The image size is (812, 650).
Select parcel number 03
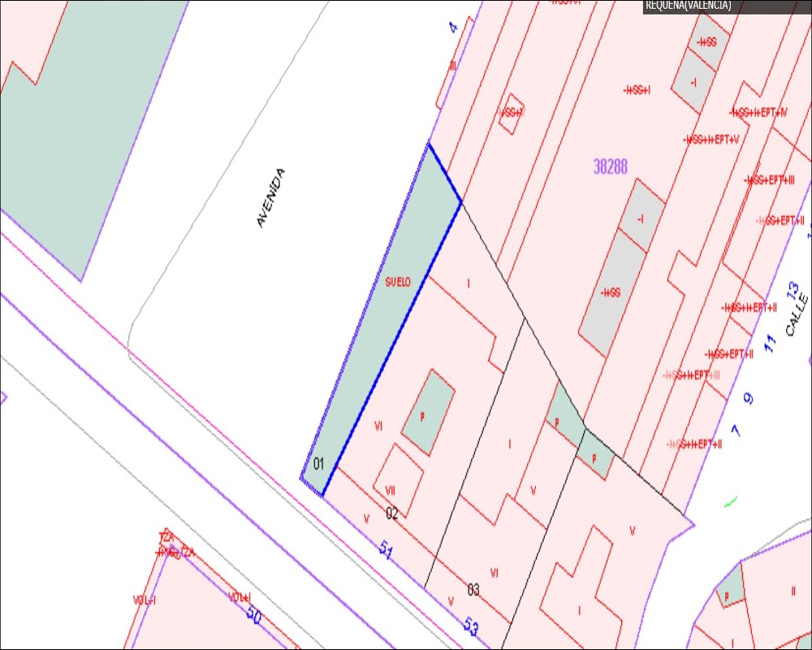[473, 590]
